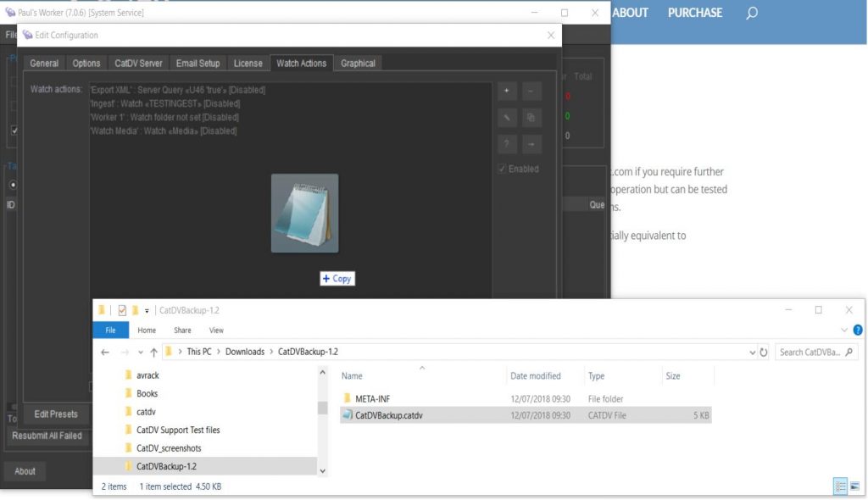Click Edit Presets button

pos(56,414)
